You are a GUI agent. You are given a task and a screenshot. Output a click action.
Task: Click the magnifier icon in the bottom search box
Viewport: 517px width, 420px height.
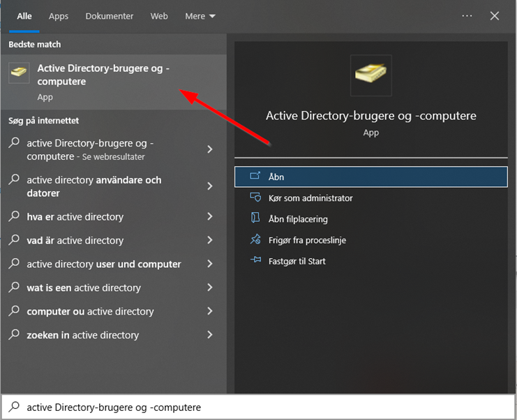(14, 407)
